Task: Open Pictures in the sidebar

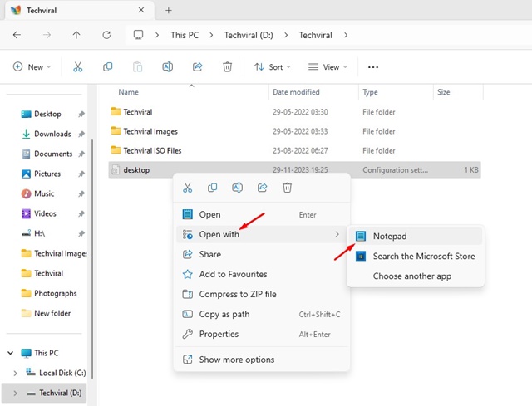Action: coord(47,174)
